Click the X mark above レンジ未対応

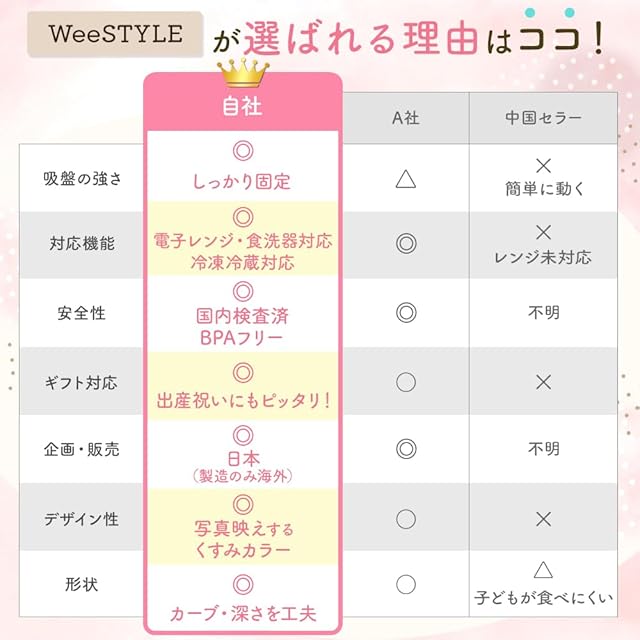(543, 233)
